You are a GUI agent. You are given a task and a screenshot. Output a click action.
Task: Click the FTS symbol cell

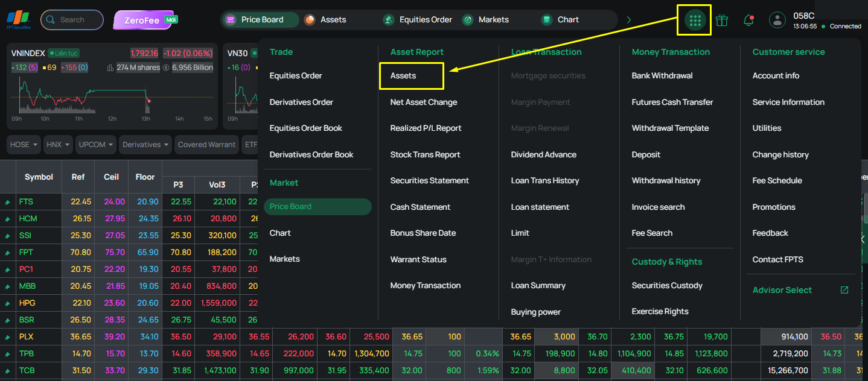click(x=39, y=202)
